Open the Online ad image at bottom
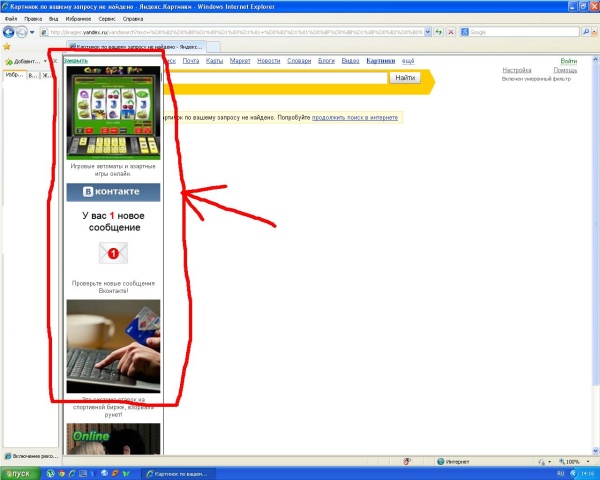Viewport: 600px width, 480px height. [x=113, y=439]
